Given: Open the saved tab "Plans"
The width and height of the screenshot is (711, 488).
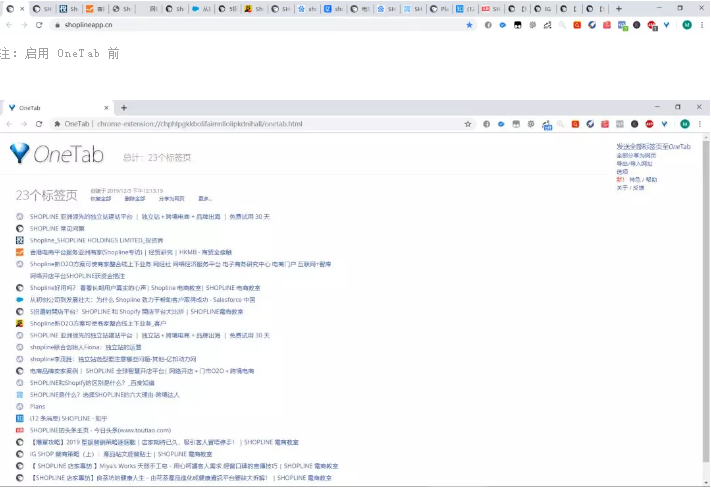Looking at the screenshot, I should click(38, 407).
